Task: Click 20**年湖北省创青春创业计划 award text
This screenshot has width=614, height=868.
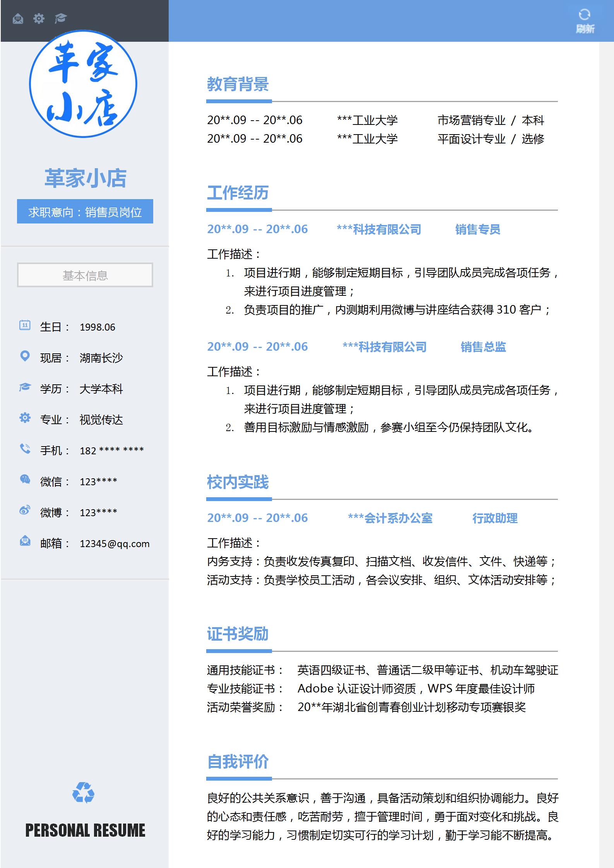Action: 412,707
